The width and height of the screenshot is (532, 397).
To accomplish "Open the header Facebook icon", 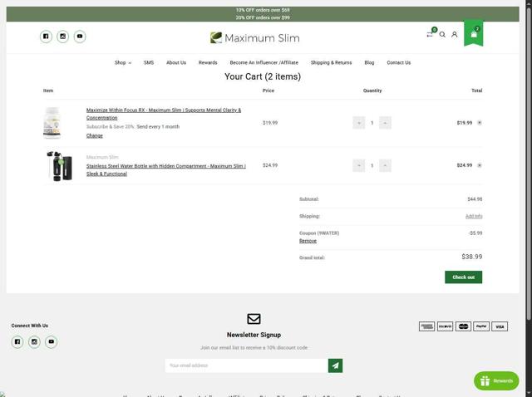I will [46, 37].
